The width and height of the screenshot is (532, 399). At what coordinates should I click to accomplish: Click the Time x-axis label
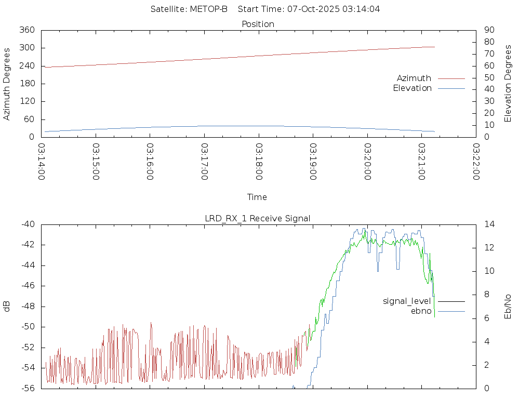[x=257, y=197]
